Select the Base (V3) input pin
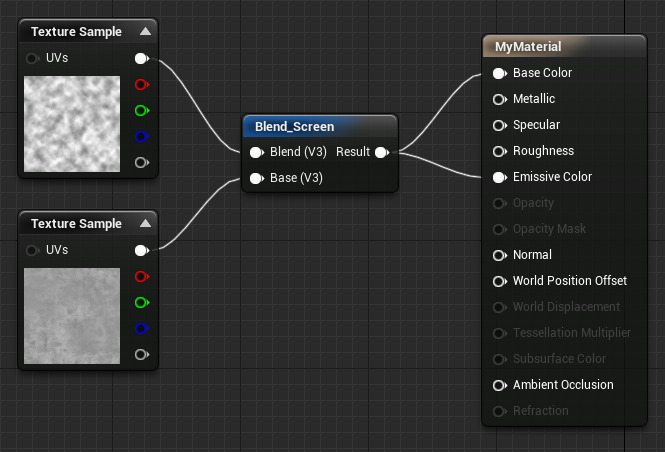The image size is (665, 452). (x=256, y=178)
